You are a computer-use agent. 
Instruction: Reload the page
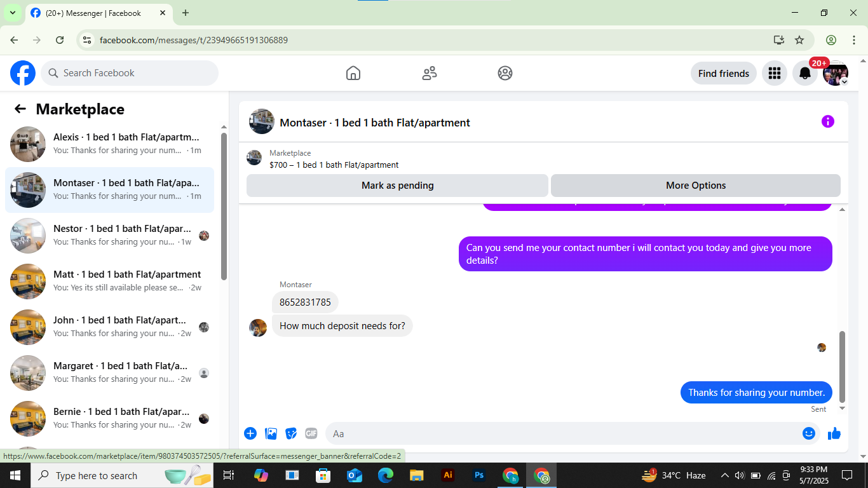click(x=60, y=40)
